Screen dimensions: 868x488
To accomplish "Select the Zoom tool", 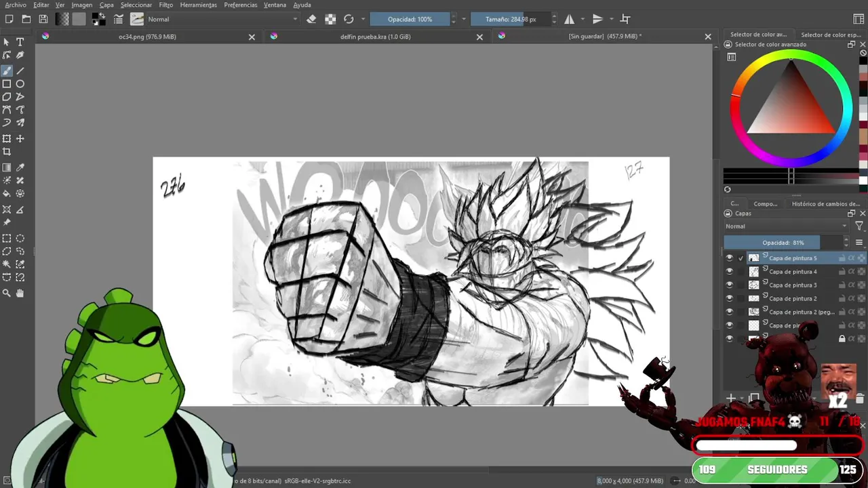I will tap(7, 293).
